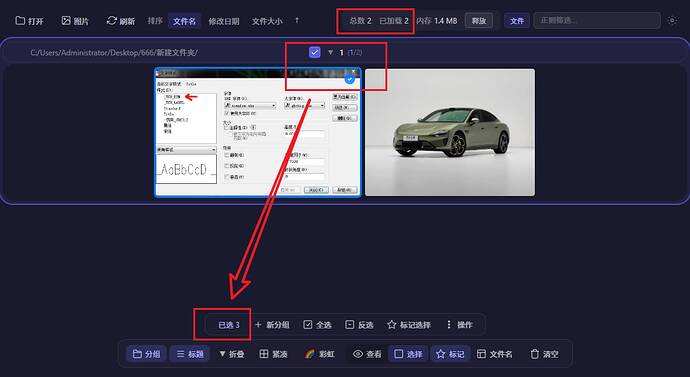Click the folder path text 新建文件夹
Image resolution: width=690 pixels, height=377 pixels.
(x=177, y=52)
